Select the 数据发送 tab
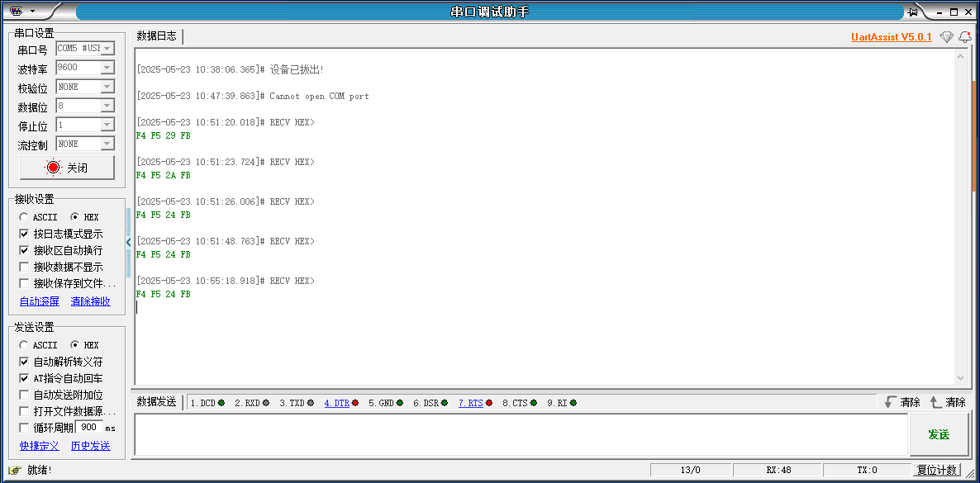The width and height of the screenshot is (980, 483). click(156, 402)
